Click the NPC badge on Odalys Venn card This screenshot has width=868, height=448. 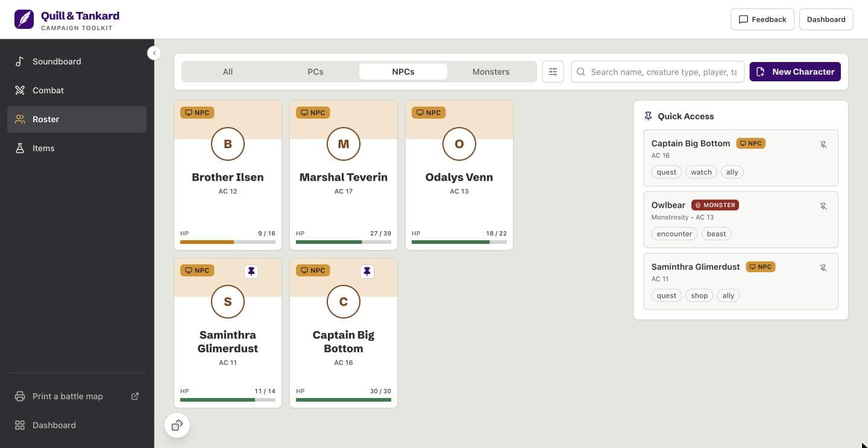(x=429, y=113)
